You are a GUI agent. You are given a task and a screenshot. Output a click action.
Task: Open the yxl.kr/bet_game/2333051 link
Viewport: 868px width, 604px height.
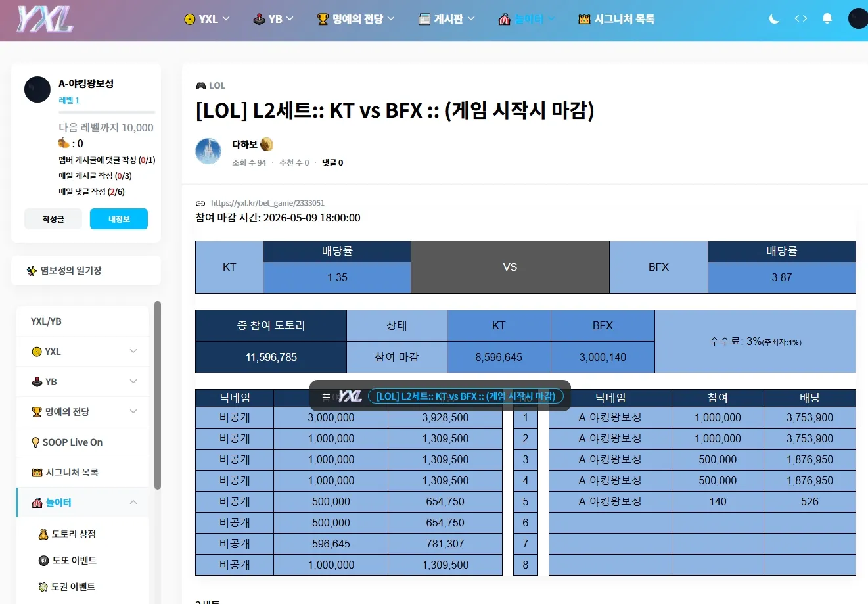click(x=267, y=203)
